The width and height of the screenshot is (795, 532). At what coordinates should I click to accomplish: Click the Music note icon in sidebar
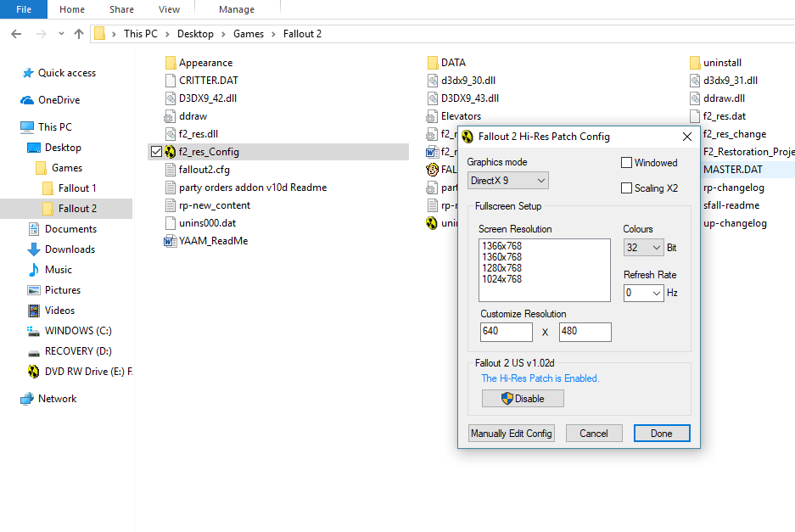coord(34,270)
